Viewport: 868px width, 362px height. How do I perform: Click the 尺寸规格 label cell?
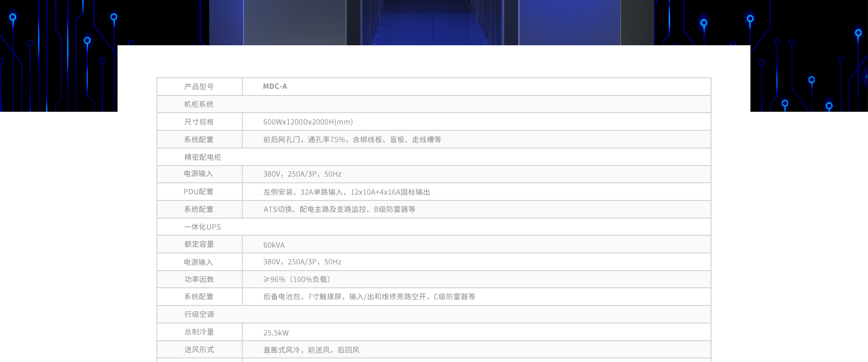point(199,122)
